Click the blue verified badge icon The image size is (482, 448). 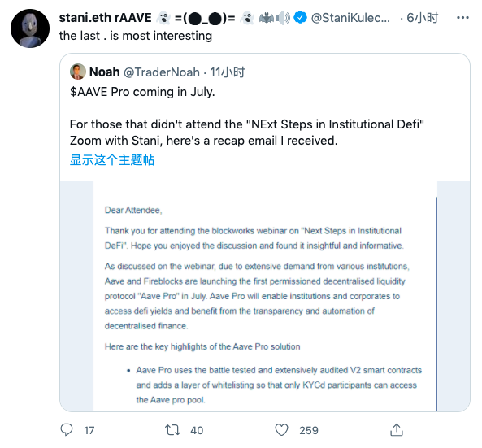point(300,18)
